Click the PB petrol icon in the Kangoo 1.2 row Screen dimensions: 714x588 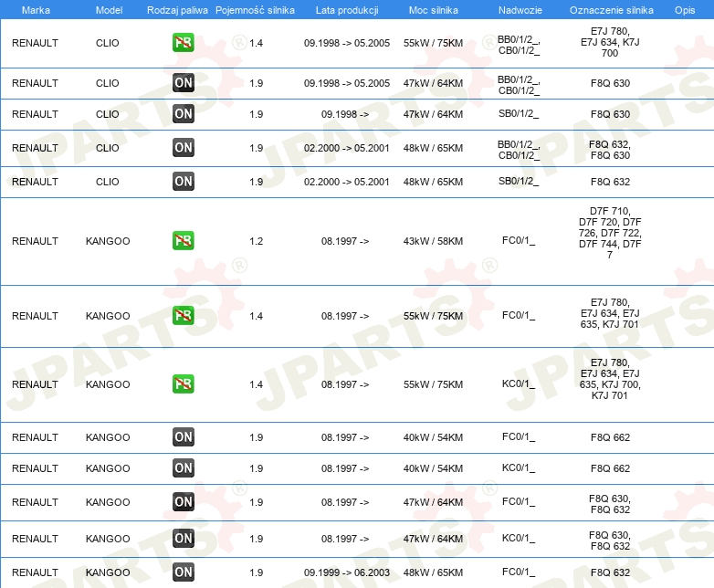183,240
